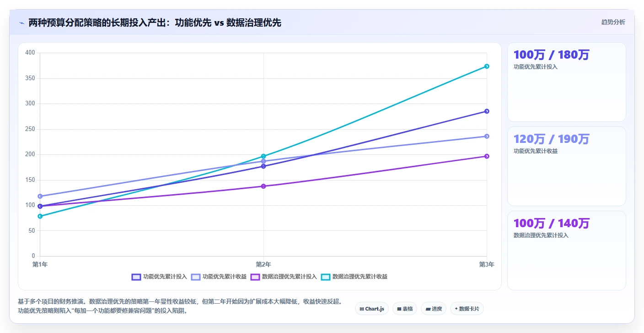Viewport: 644px width, 333px height.
Task: Select 功能优先累计收益 data point at 第2年
Action: point(263,161)
